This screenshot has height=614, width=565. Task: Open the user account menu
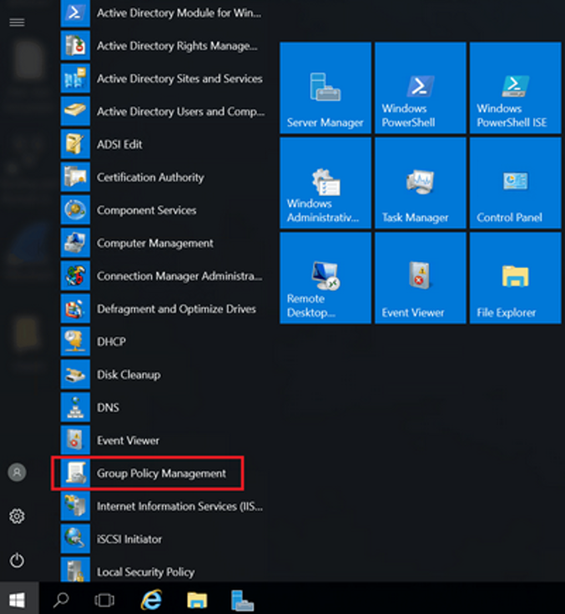click(x=17, y=472)
